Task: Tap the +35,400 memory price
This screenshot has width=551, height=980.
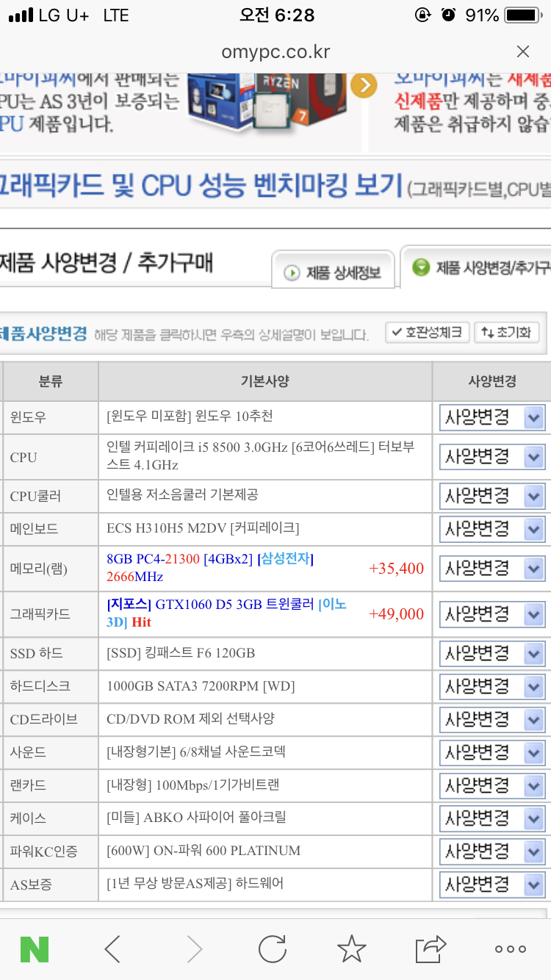Action: click(397, 568)
